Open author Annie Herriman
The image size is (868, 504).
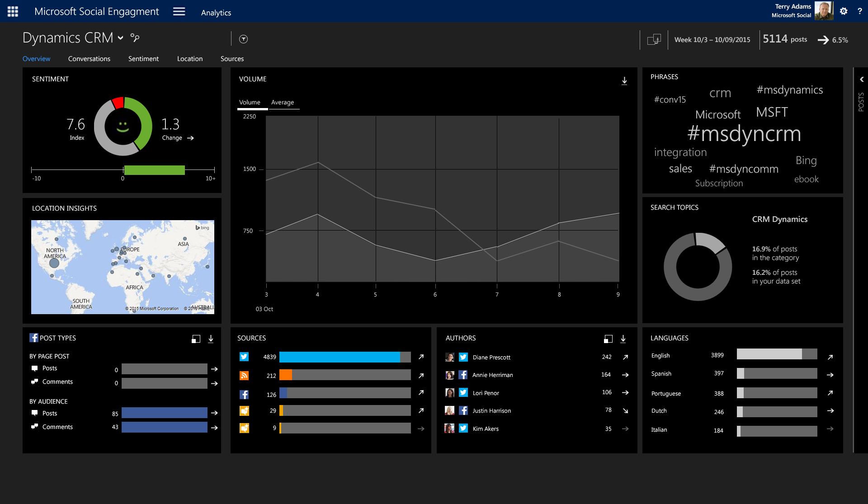493,375
